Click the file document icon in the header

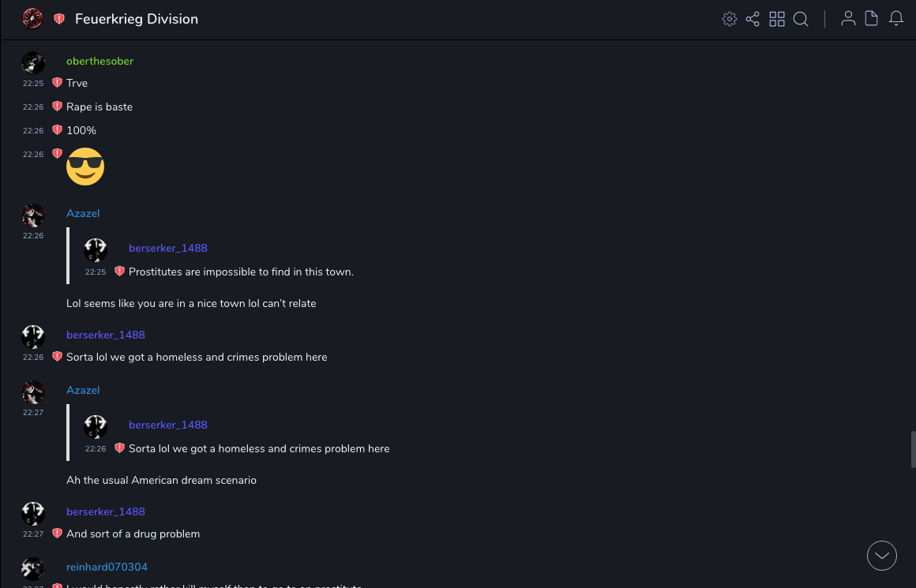coord(872,19)
